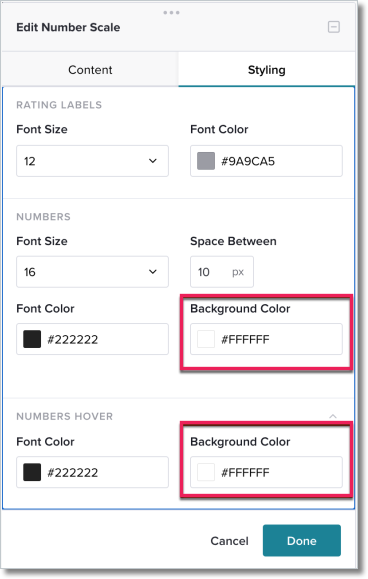Open the Numbers font color black swatch
368x579 pixels.
(32, 339)
